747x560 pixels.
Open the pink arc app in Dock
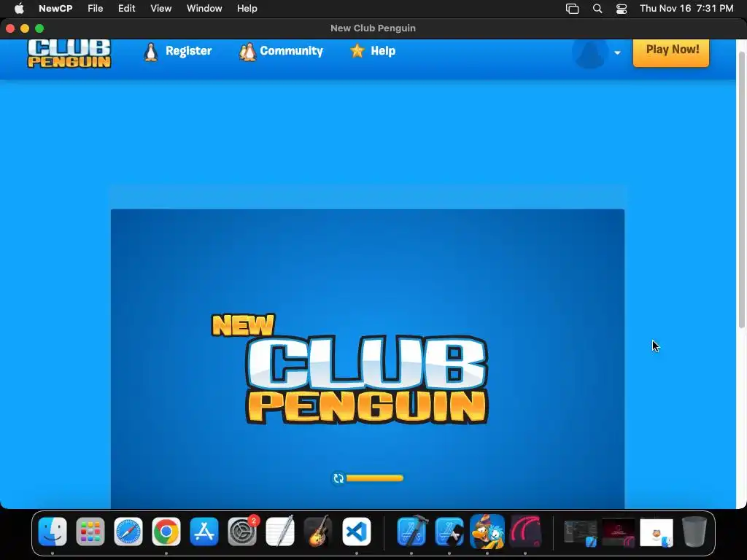[525, 532]
